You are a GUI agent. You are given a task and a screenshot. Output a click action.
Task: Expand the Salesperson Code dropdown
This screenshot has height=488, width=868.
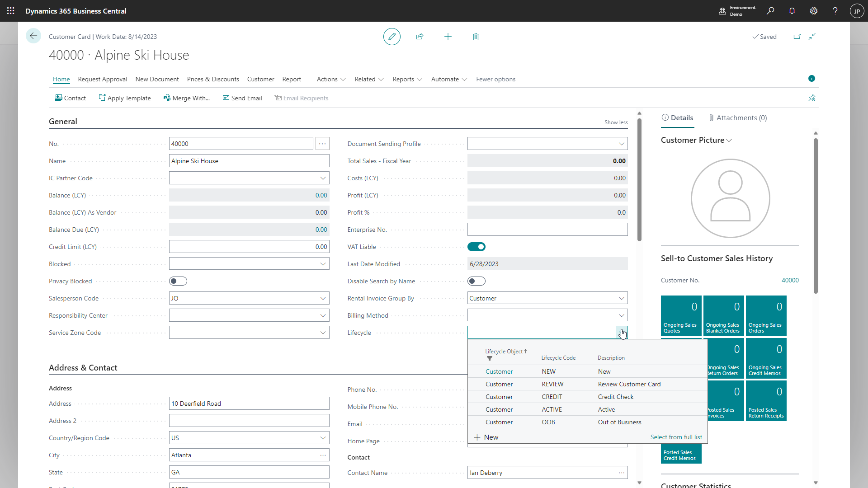click(x=323, y=298)
